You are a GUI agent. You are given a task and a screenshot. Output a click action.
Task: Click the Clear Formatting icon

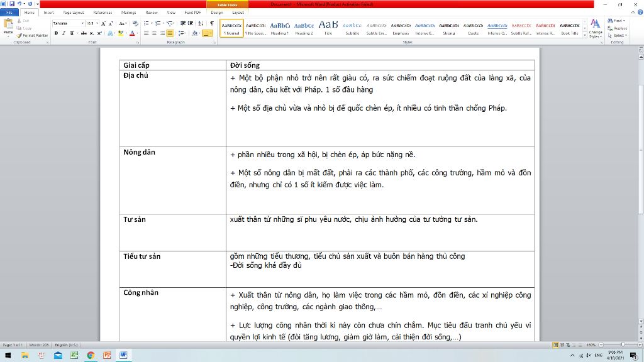135,23
